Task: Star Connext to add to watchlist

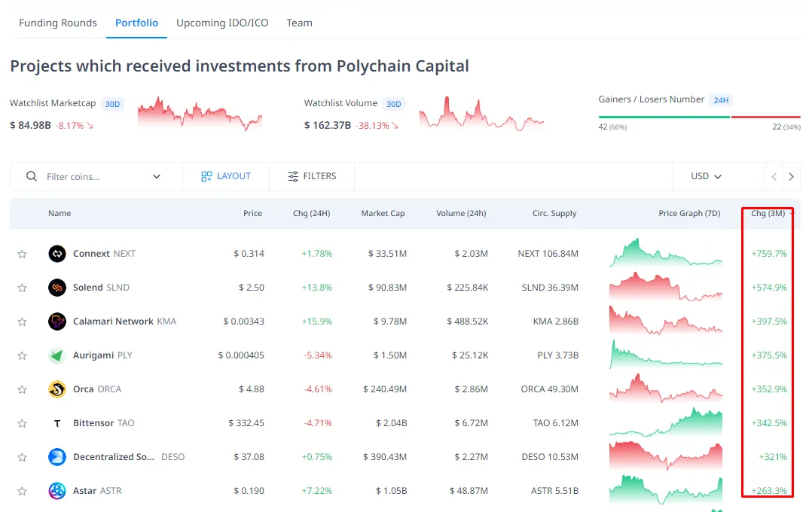Action: 22,254
